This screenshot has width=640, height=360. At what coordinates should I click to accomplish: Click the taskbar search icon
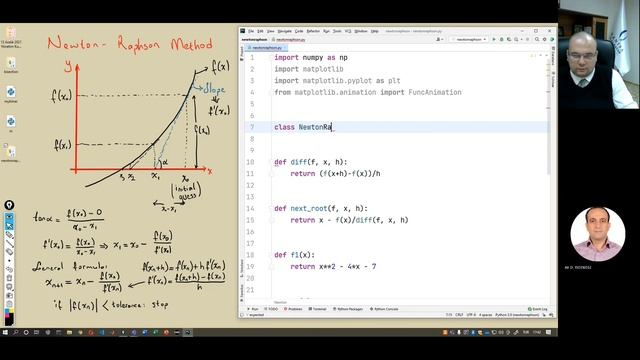pyautogui.click(x=16, y=332)
